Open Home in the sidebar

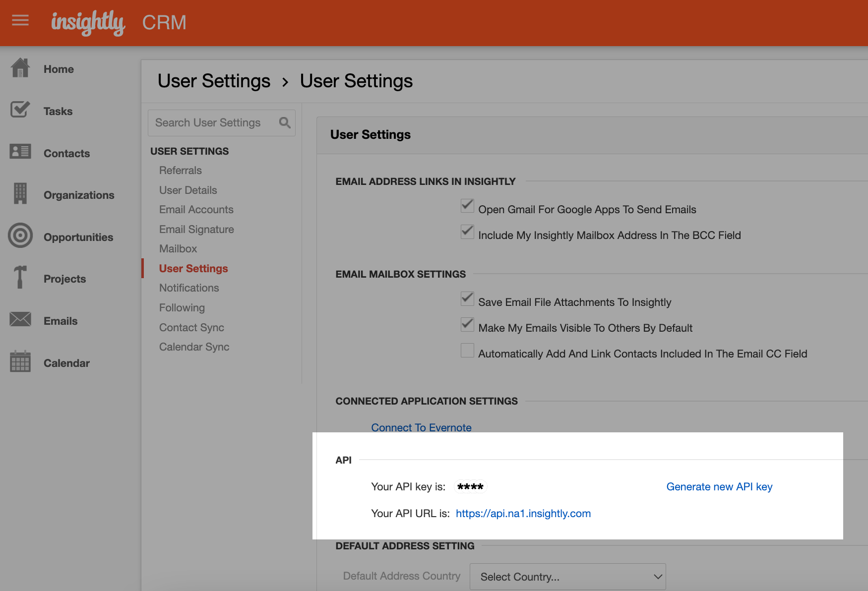coord(59,69)
